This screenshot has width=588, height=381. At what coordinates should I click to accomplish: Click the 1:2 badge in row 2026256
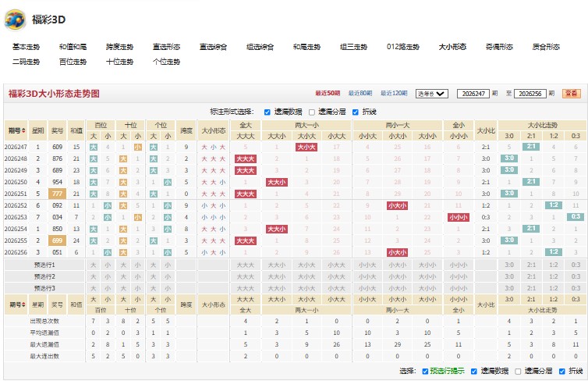(x=554, y=252)
